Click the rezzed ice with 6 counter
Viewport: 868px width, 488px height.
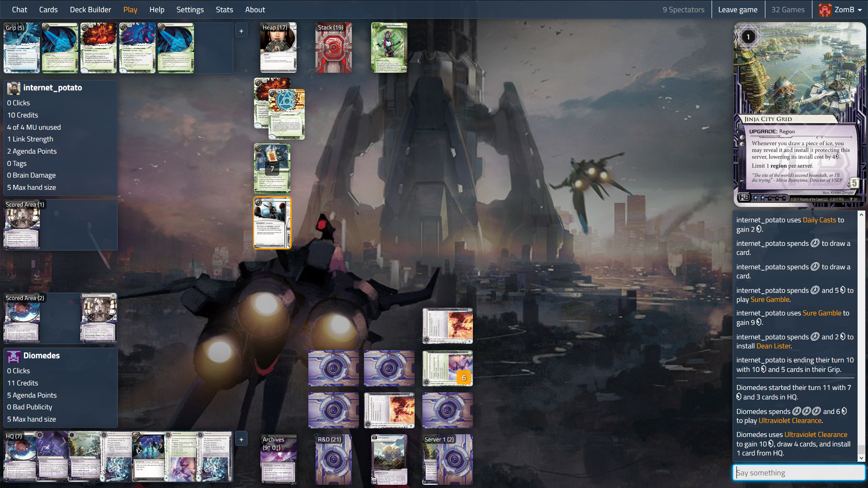tap(448, 368)
